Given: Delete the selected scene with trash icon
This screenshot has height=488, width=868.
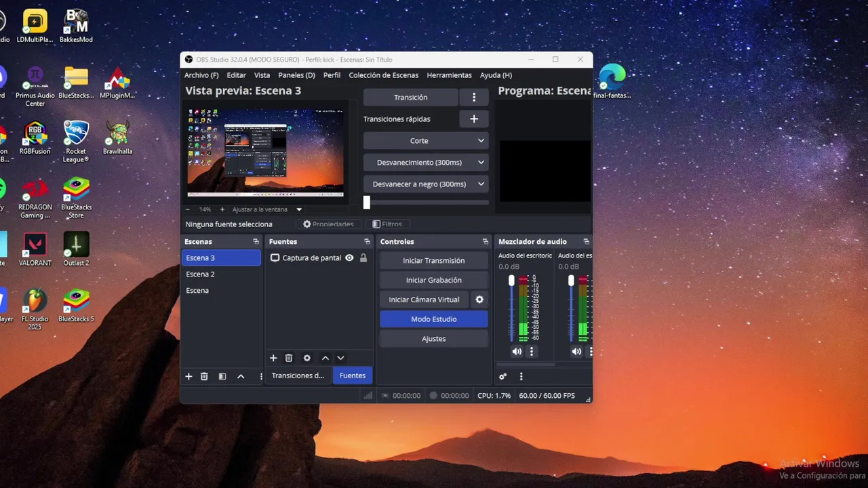Looking at the screenshot, I should (x=204, y=376).
